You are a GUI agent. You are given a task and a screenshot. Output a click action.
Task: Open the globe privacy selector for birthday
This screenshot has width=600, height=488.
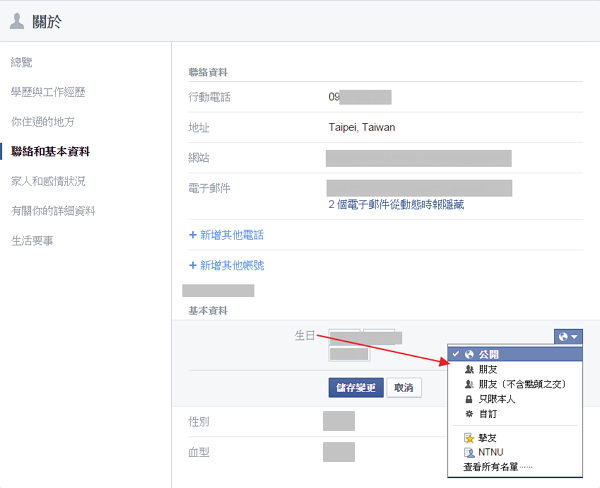click(x=566, y=337)
